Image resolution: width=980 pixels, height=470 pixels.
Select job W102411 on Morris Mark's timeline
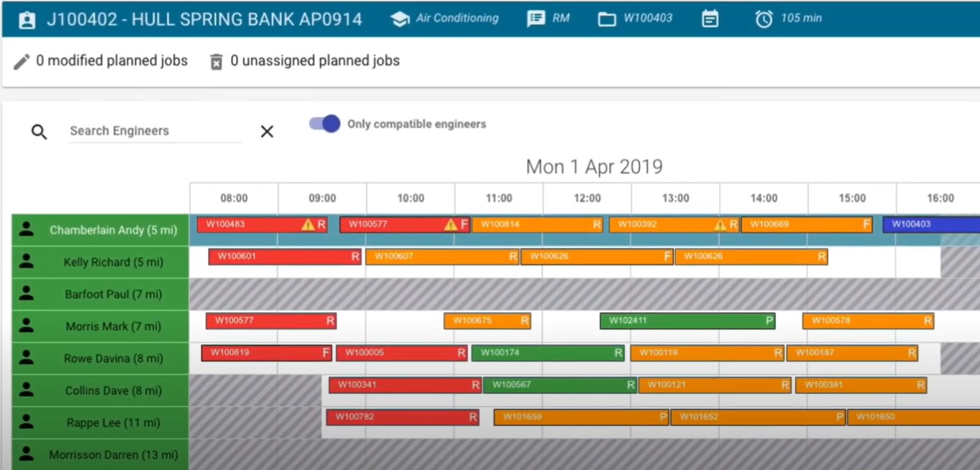pos(687,320)
